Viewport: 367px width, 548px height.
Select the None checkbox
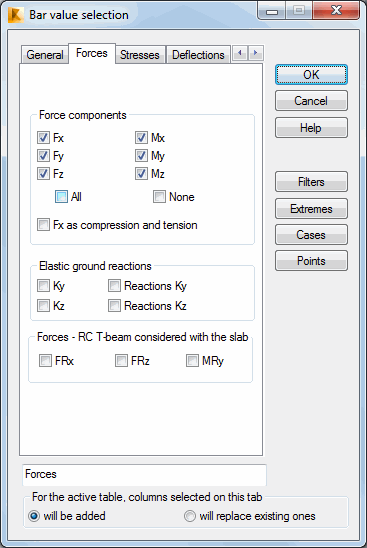point(159,197)
